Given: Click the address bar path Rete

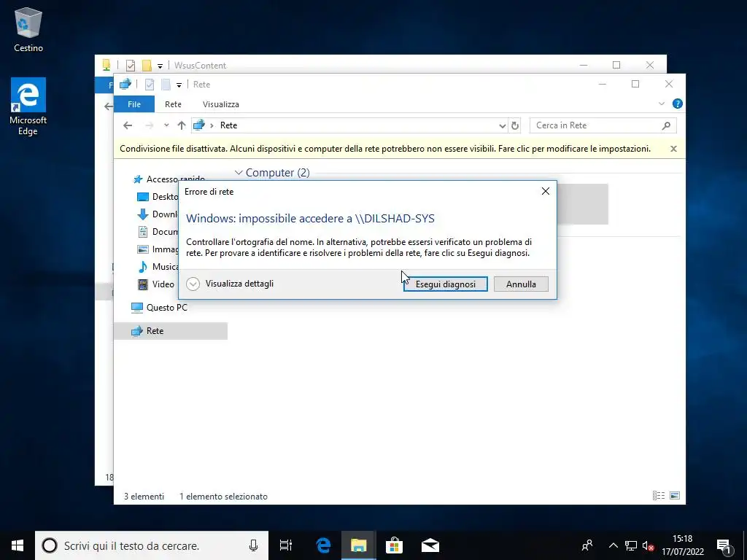Looking at the screenshot, I should 228,125.
